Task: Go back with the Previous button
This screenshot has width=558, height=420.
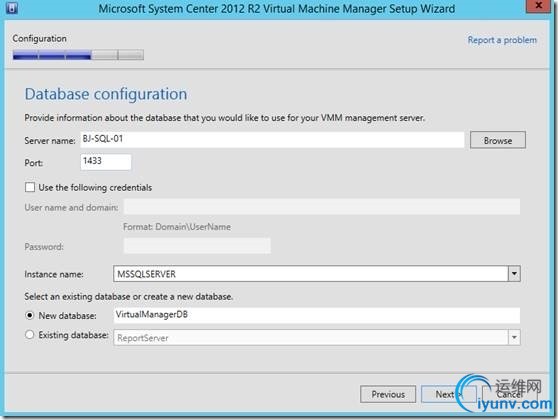Action: pos(388,394)
